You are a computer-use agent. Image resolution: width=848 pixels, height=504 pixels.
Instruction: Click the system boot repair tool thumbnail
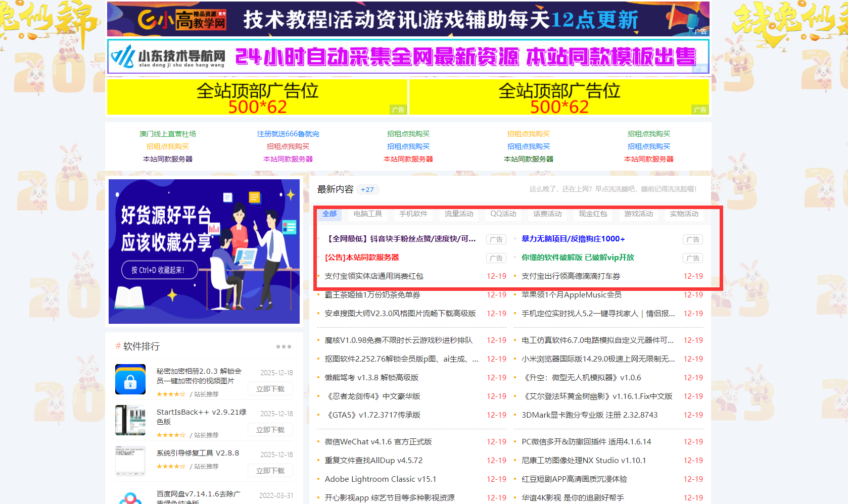click(x=130, y=461)
